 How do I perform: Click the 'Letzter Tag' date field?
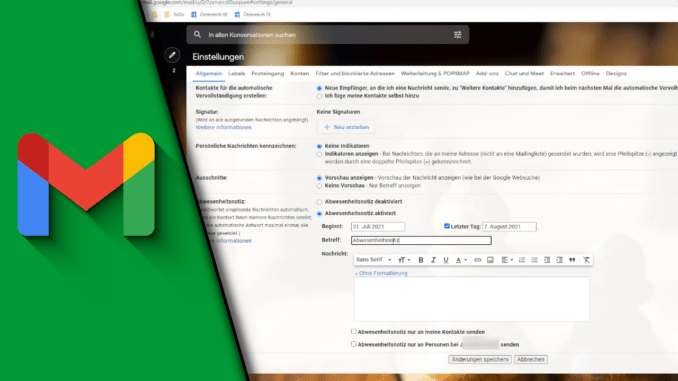pos(509,227)
